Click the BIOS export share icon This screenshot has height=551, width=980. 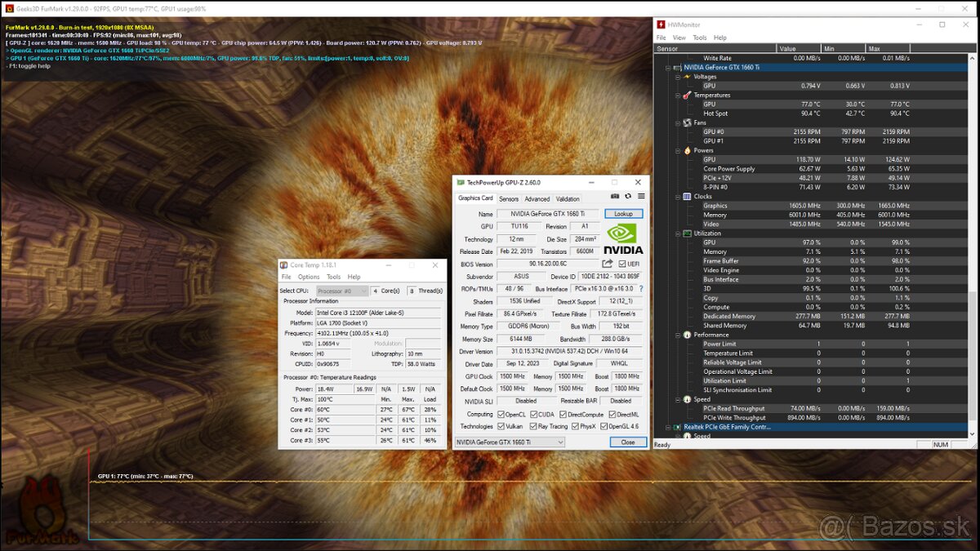tap(608, 264)
